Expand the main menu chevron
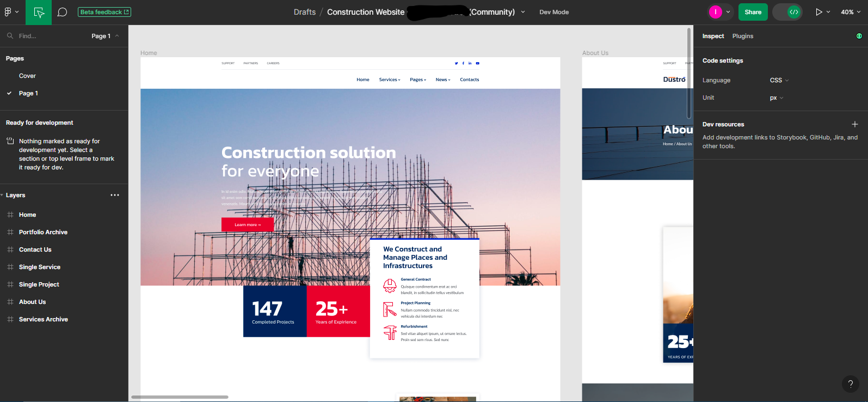 tap(17, 12)
